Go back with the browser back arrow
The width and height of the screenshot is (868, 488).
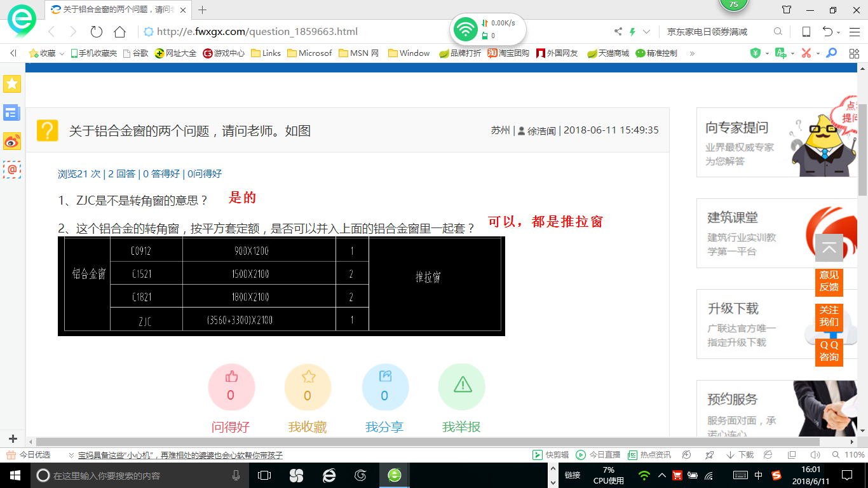coord(52,32)
